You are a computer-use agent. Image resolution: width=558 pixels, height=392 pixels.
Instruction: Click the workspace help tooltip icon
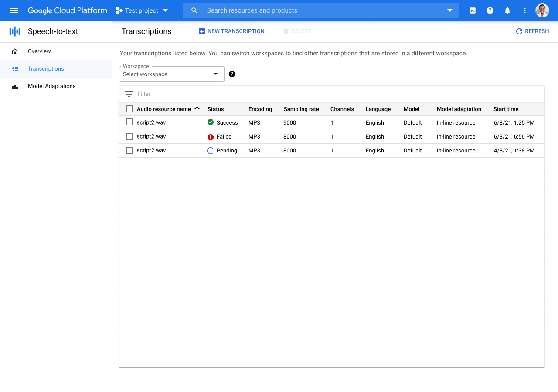point(232,74)
